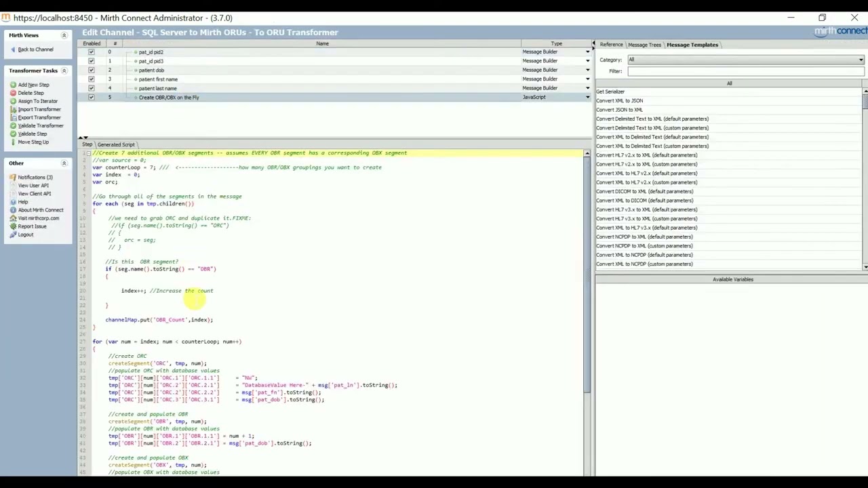Click in the Filter text field
The image size is (868, 488).
(x=746, y=71)
